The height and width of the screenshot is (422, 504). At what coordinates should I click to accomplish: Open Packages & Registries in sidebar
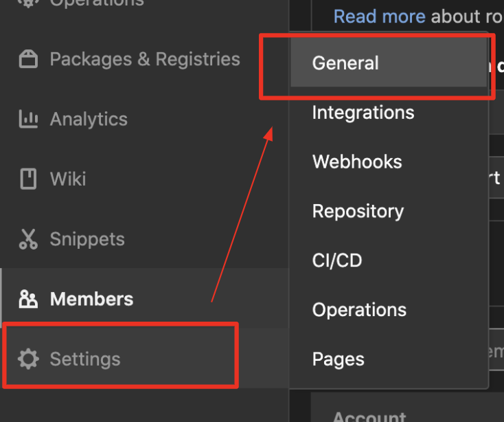click(x=145, y=59)
